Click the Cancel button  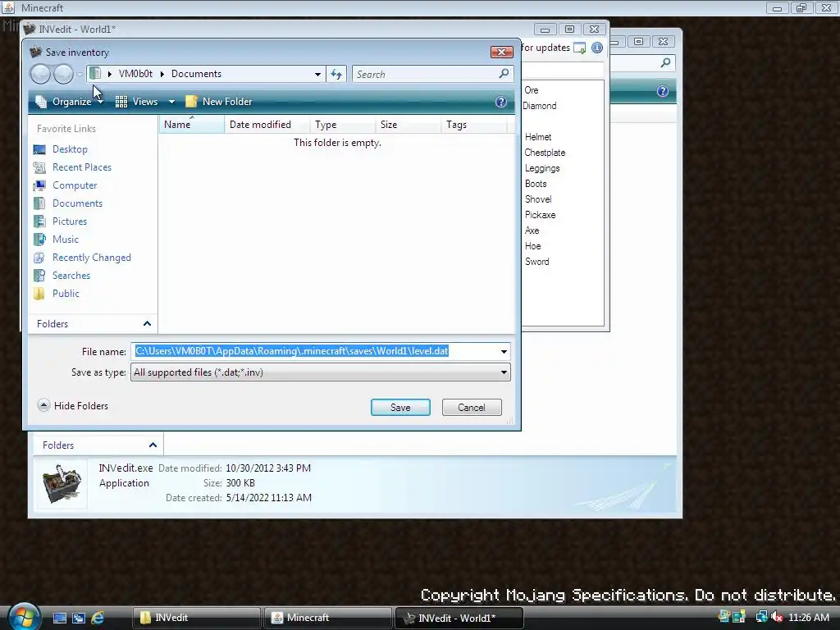pyautogui.click(x=472, y=407)
